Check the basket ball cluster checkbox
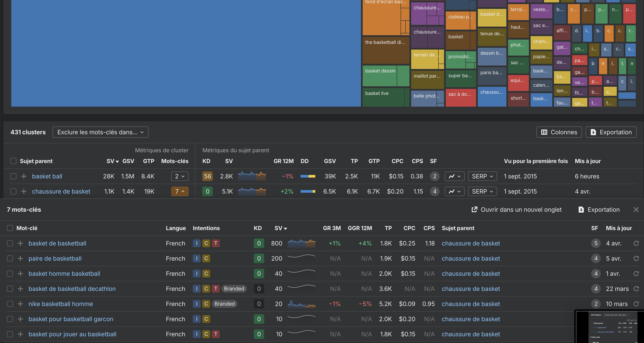The width and height of the screenshot is (644, 343). (13, 176)
